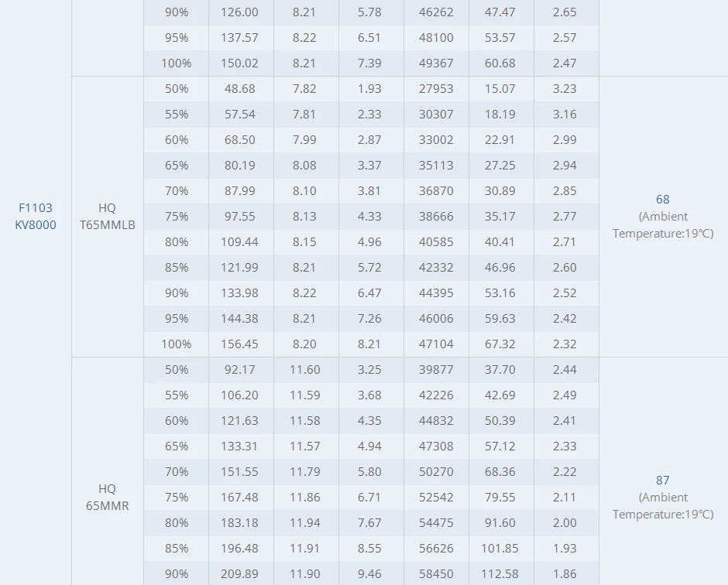Click Ambient Temperature:19°C text beside 68
This screenshot has height=585, width=728.
[663, 225]
